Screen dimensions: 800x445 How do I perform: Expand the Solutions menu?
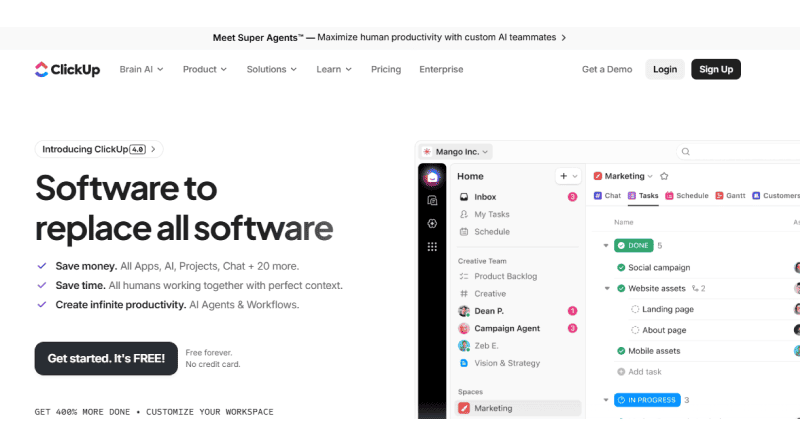tap(271, 69)
